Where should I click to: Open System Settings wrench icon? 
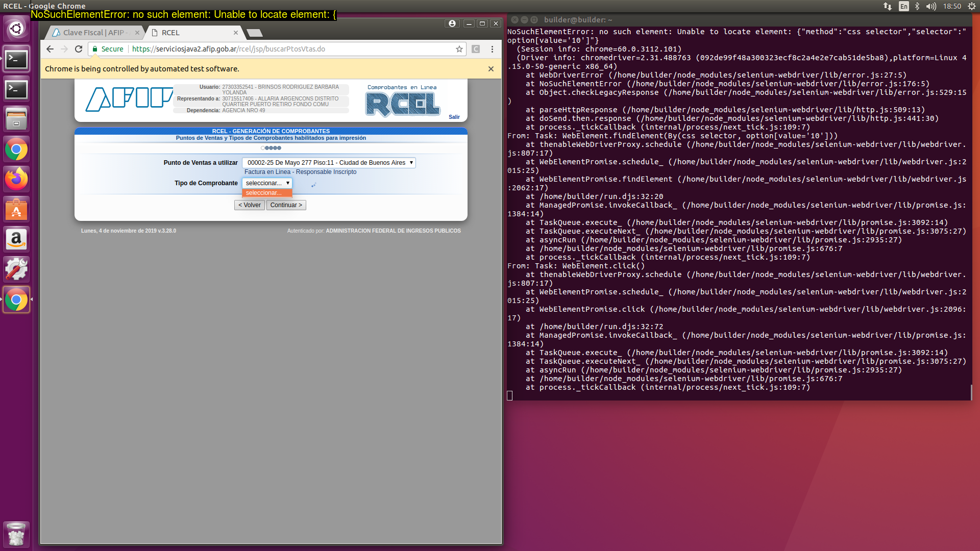click(16, 269)
